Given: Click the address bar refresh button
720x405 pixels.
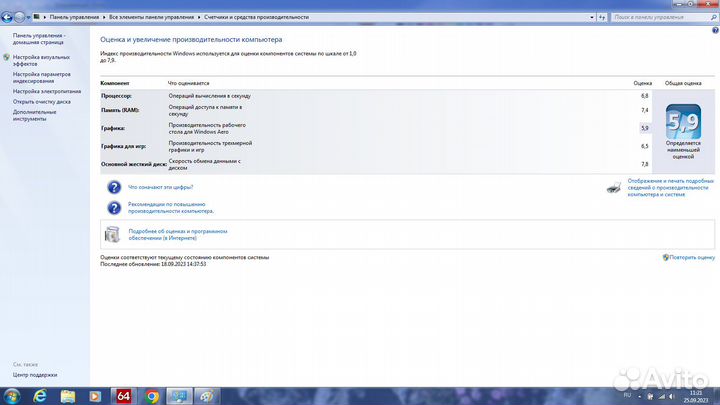Looking at the screenshot, I should pyautogui.click(x=602, y=17).
